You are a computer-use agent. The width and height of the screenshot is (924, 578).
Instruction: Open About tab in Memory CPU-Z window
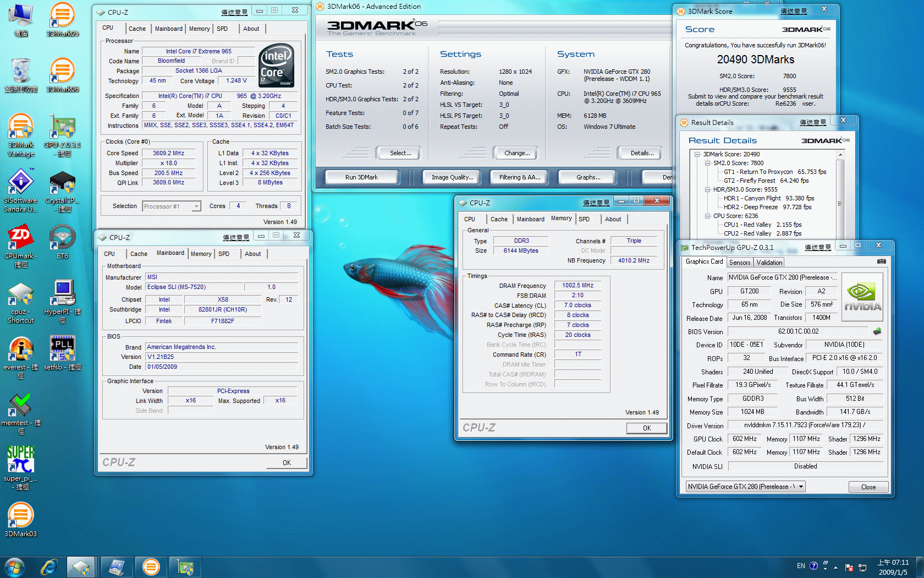[x=613, y=219]
